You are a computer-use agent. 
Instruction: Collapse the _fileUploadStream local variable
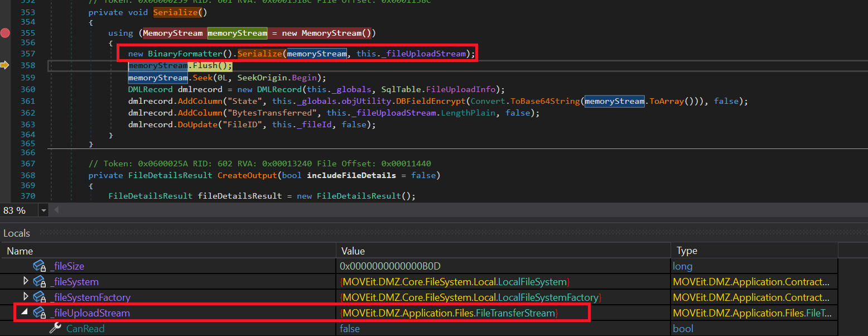coord(25,313)
